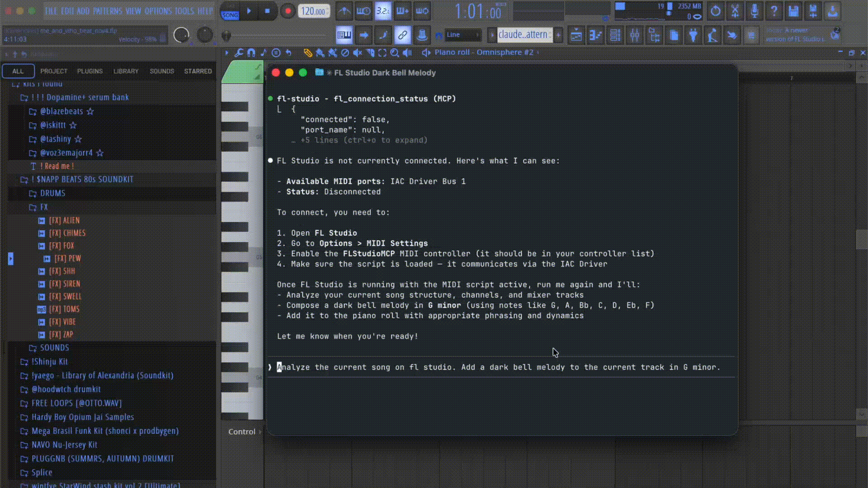Screen dimensions: 868x488
Task: Open the OPTIONS menu
Action: tap(158, 11)
